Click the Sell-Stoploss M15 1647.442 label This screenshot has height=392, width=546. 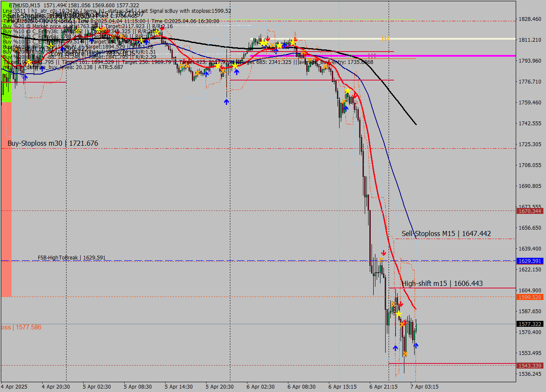point(446,233)
